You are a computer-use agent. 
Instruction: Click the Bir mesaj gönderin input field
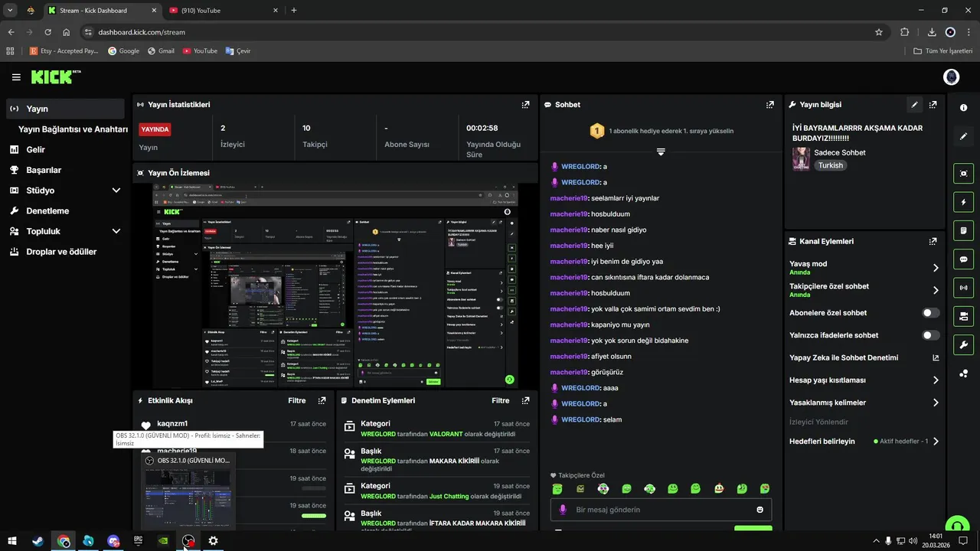(x=661, y=510)
